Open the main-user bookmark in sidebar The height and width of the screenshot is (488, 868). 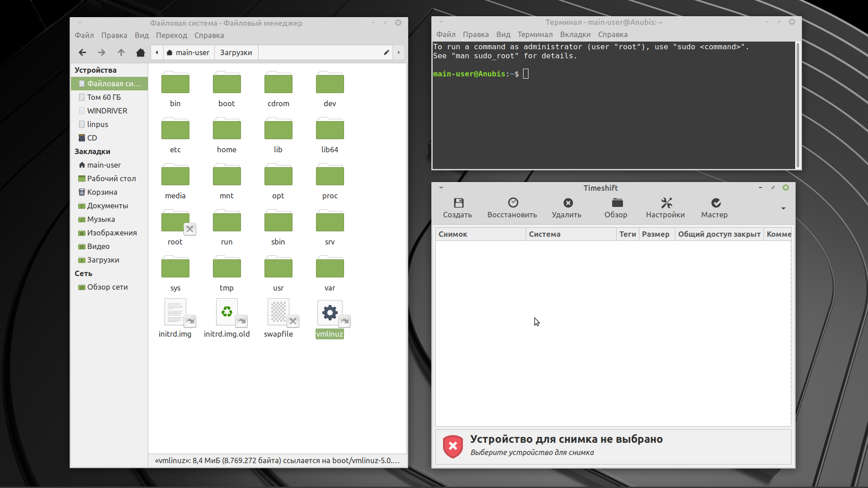[x=109, y=165]
